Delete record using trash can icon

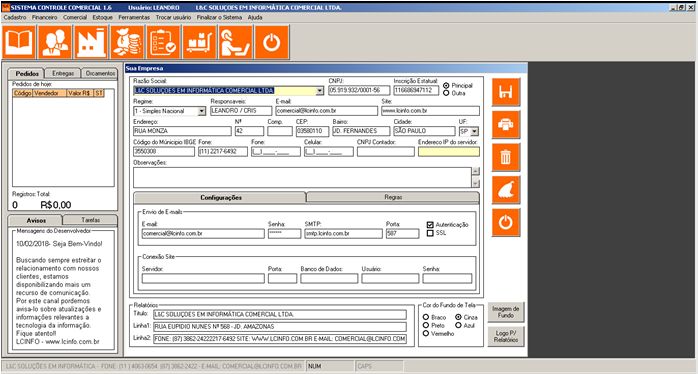point(506,157)
